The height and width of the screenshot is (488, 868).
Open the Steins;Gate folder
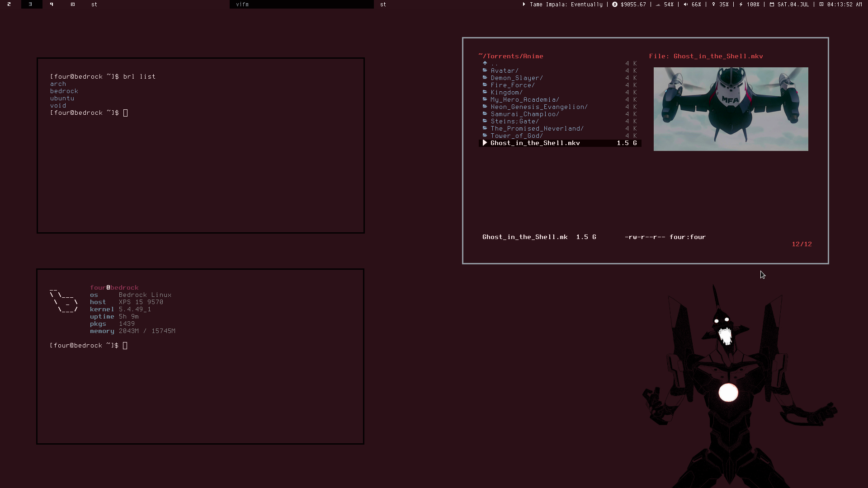(x=514, y=121)
